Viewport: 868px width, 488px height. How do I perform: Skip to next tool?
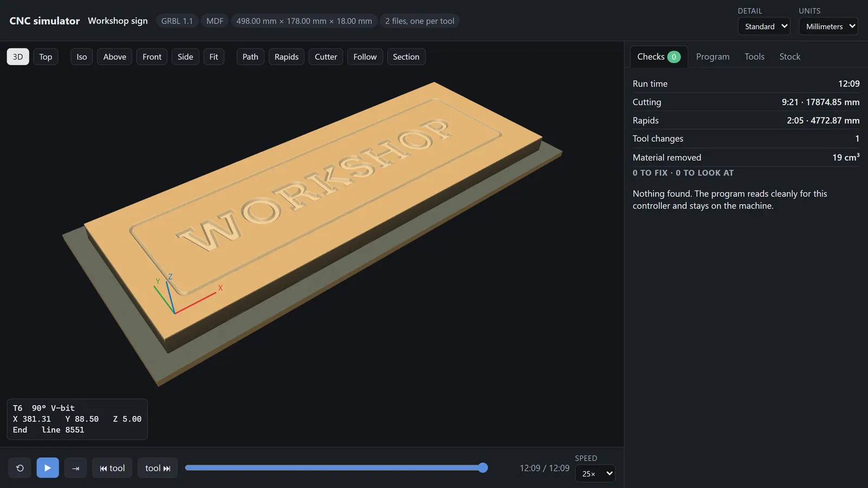158,468
